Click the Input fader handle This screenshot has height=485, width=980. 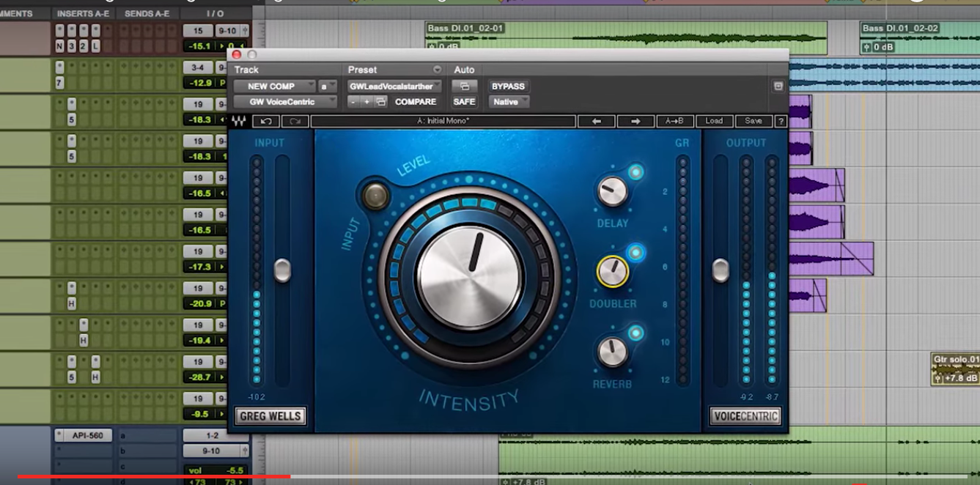[282, 270]
